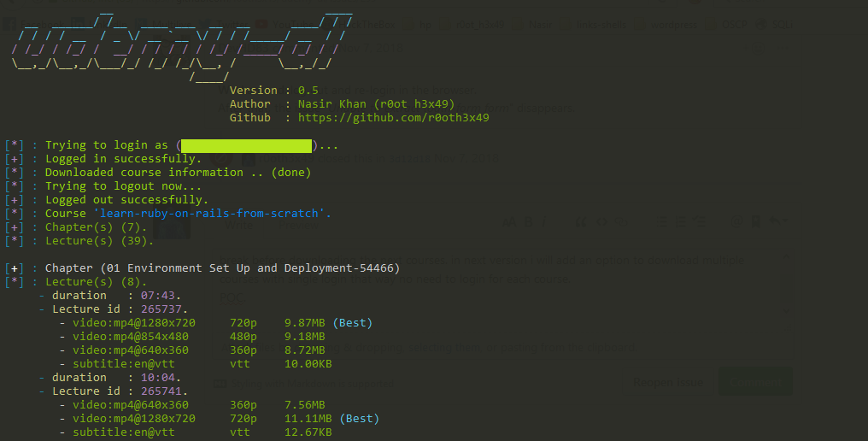This screenshot has height=441, width=868.
Task: Click the Lecture id 265737
Action: (161, 309)
